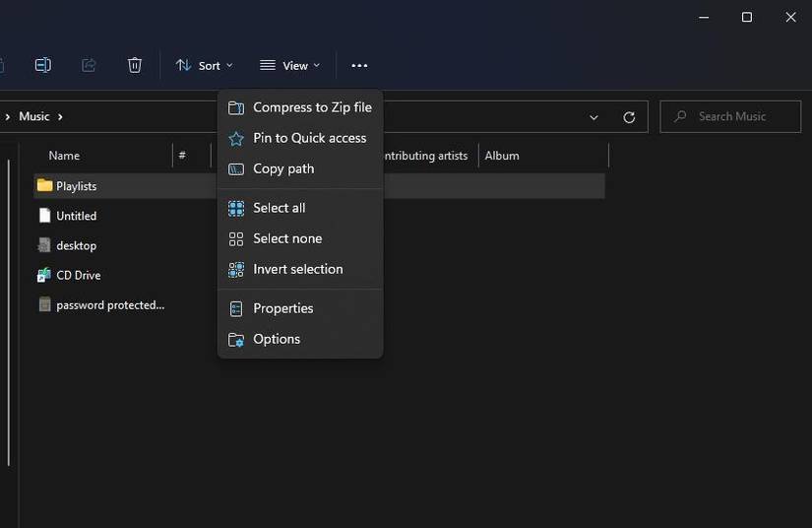Click the CD Drive file icon
The image size is (812, 528).
pos(44,275)
